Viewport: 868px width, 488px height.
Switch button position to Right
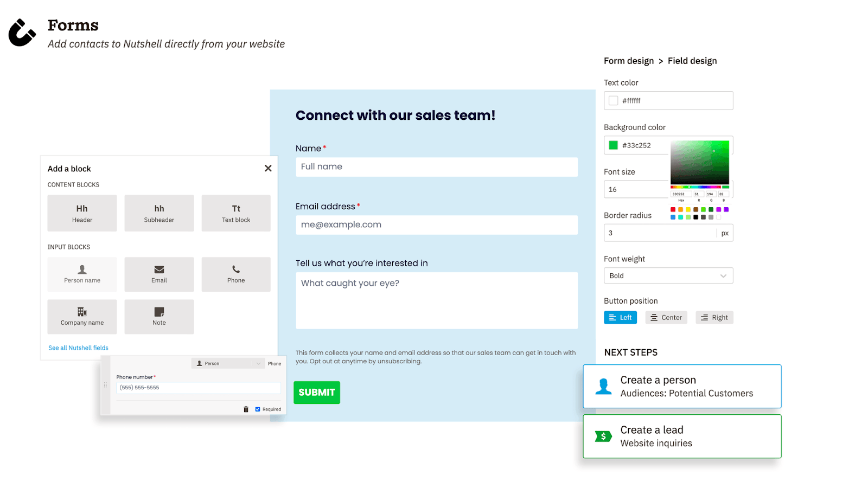714,317
